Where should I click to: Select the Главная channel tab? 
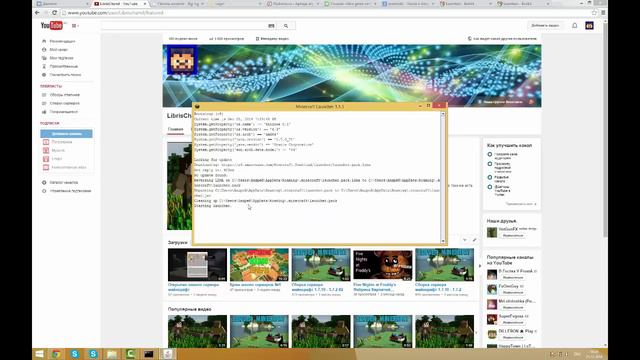click(176, 129)
